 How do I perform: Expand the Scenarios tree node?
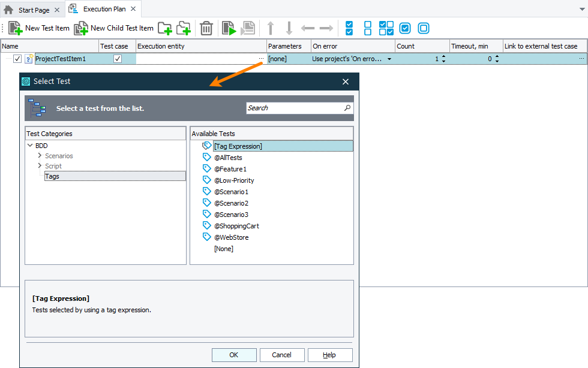pos(40,156)
